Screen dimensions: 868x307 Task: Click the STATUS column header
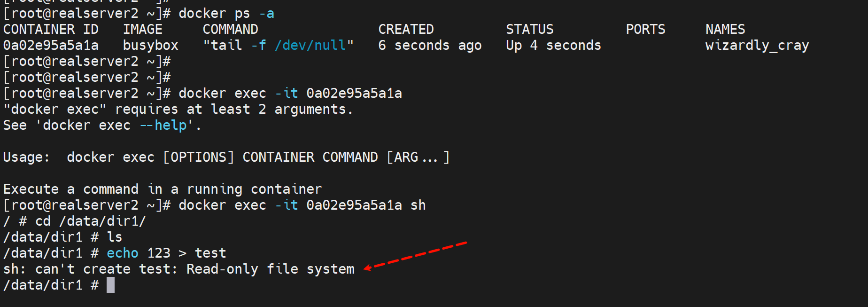pos(529,29)
